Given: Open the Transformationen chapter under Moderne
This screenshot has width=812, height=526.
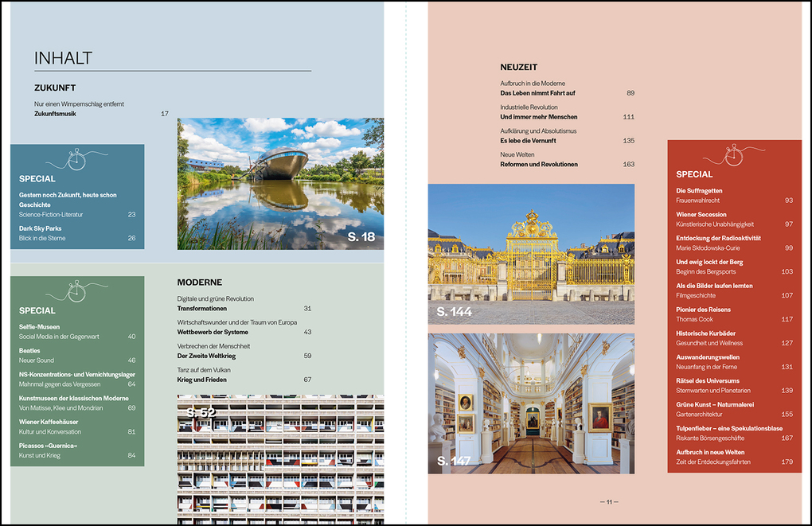Looking at the screenshot, I should 201,309.
